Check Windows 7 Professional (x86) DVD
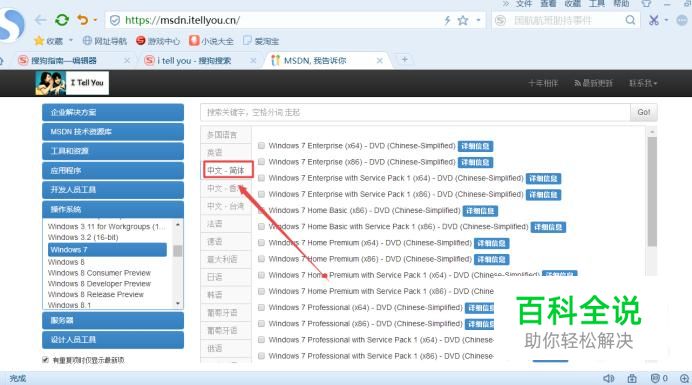 261,324
